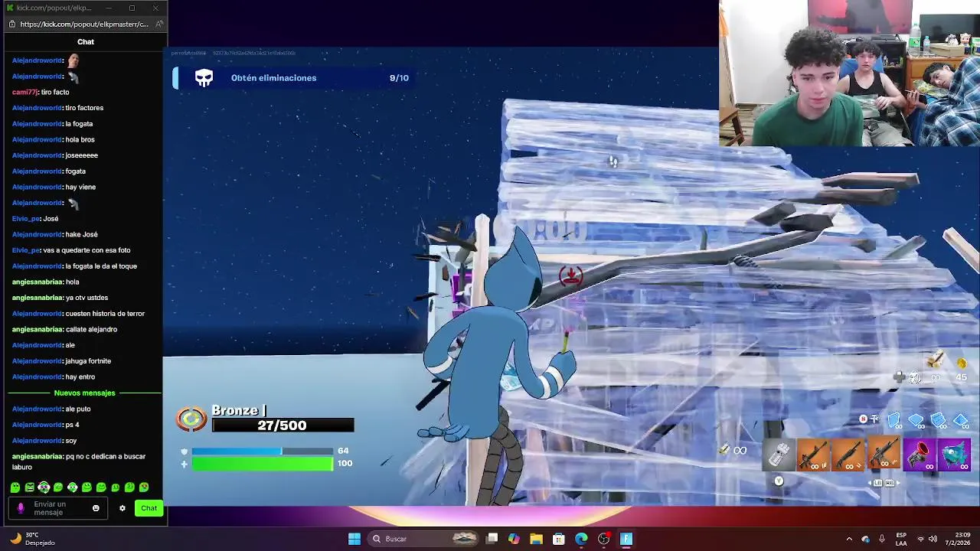Viewport: 980px width, 551px height.
Task: Click the Bronze 27/500 progress bar
Action: (x=283, y=425)
